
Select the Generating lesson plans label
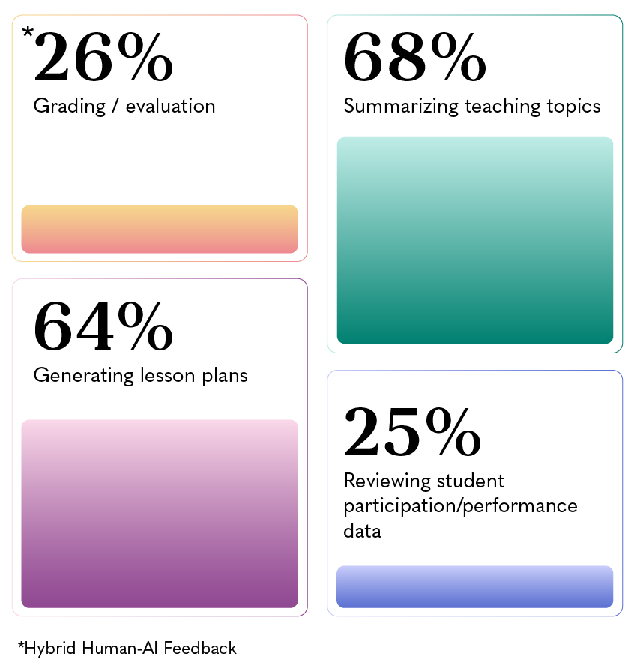tap(141, 375)
